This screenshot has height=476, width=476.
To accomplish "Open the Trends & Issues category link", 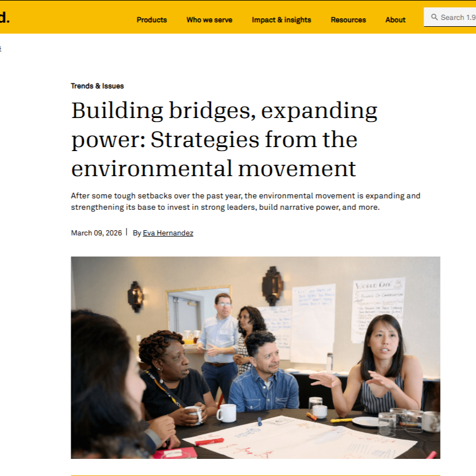I will [97, 86].
